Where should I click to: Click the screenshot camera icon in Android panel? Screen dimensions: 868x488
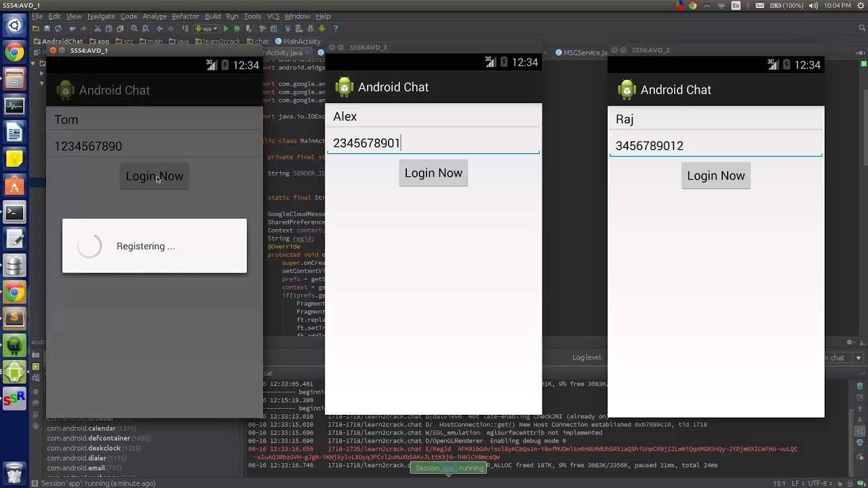coord(35,354)
